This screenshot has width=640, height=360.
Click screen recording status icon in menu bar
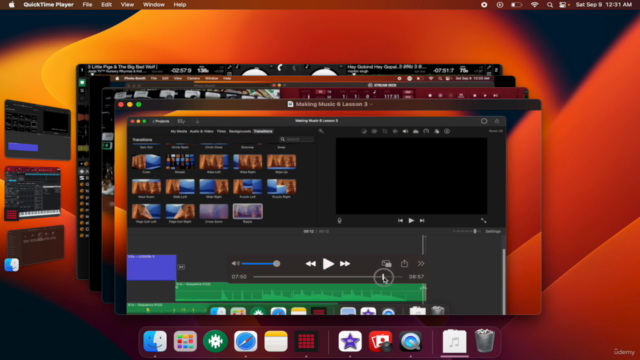pyautogui.click(x=484, y=4)
